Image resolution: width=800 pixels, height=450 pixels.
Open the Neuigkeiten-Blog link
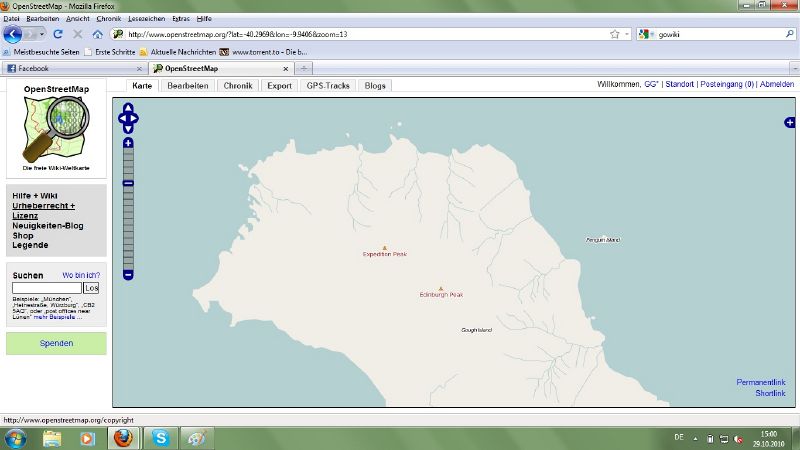coord(48,226)
